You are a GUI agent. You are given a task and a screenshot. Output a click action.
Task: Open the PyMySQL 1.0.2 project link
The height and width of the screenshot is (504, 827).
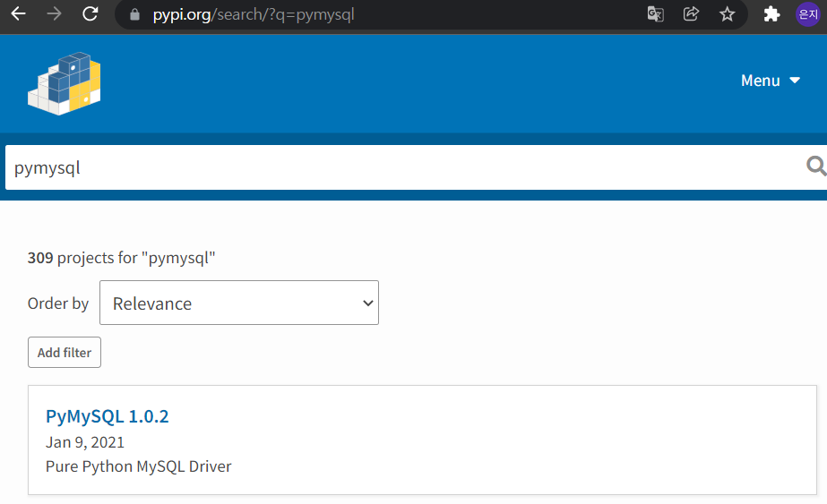tap(107, 416)
